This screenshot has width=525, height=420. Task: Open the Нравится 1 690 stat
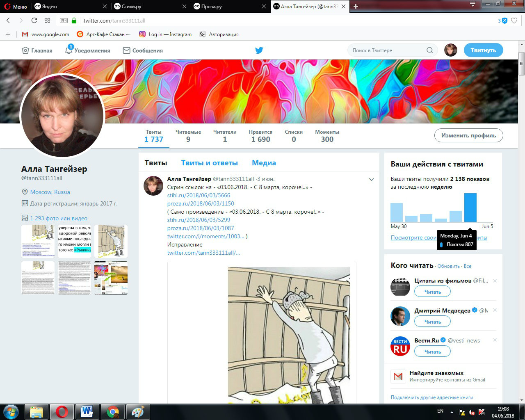click(260, 136)
